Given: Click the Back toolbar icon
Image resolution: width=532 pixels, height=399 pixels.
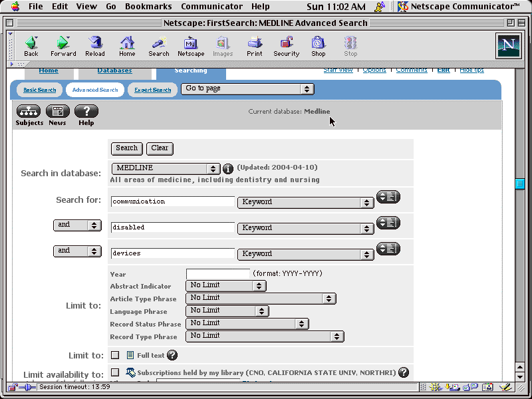Looking at the screenshot, I should pyautogui.click(x=31, y=46).
